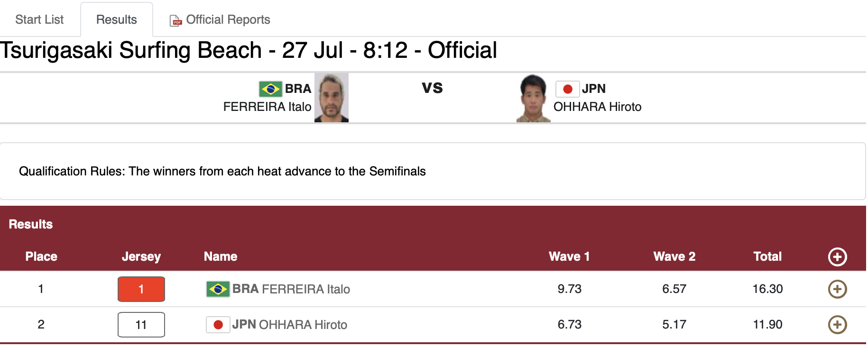Expand wave details for FERREIRA Italo's row
The height and width of the screenshot is (347, 868).
pyautogui.click(x=837, y=289)
